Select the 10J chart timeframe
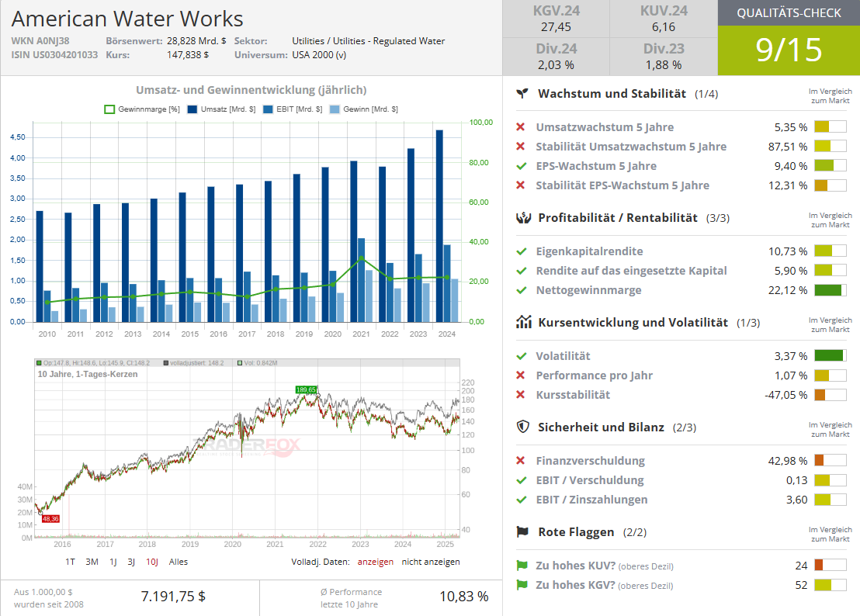860x616 pixels. point(152,562)
